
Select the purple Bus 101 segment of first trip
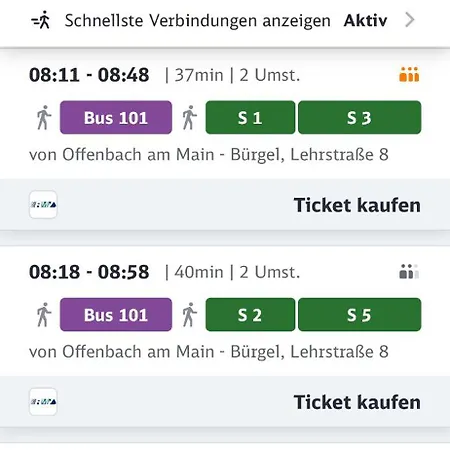pos(116,117)
